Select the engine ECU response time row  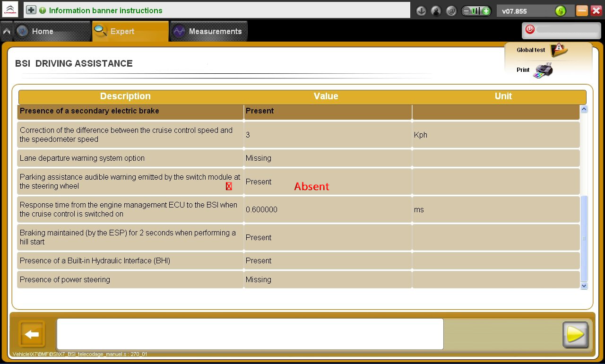click(x=298, y=209)
